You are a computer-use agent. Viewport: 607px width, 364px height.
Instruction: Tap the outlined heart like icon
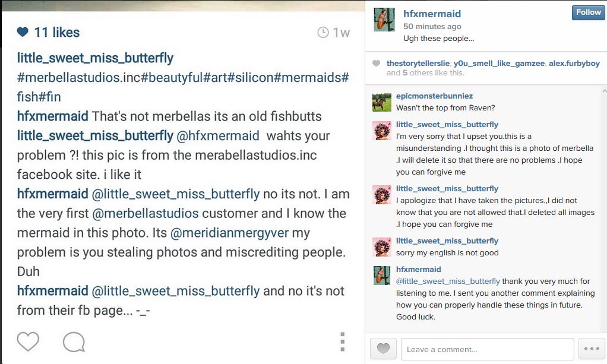[28, 341]
